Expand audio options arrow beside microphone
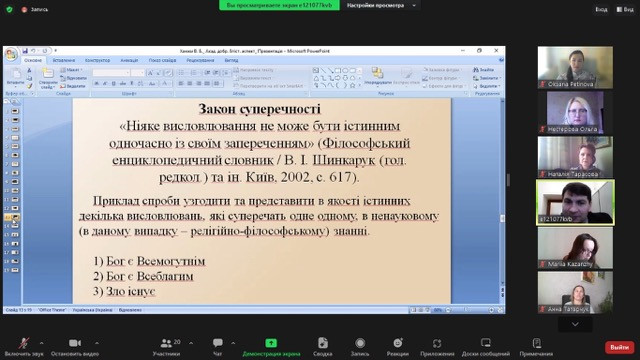Viewport: 640px width, 360px height. [x=41, y=343]
